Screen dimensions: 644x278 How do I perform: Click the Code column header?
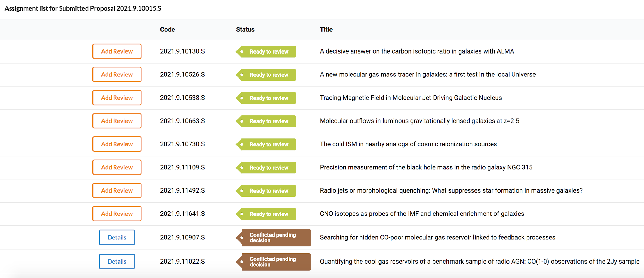(x=167, y=30)
